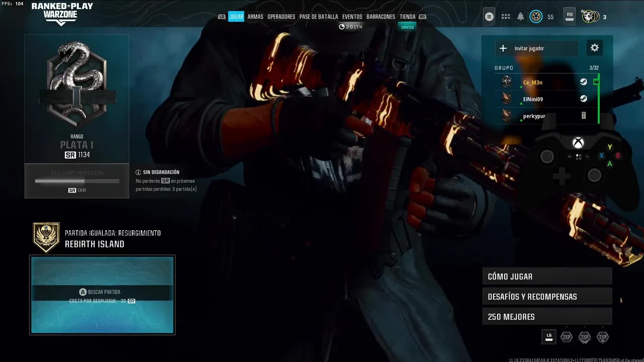Click the GRATIS store tag

[408, 27]
